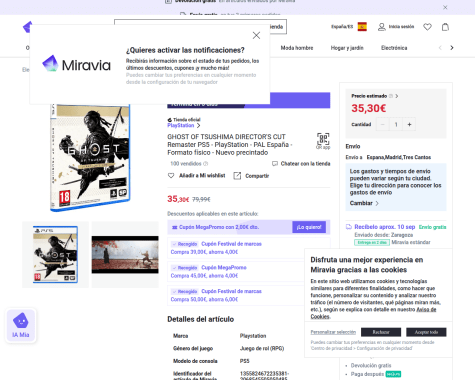475x380 pixels.
Task: Click the crossed-out 79,99€ price
Action: (201, 199)
